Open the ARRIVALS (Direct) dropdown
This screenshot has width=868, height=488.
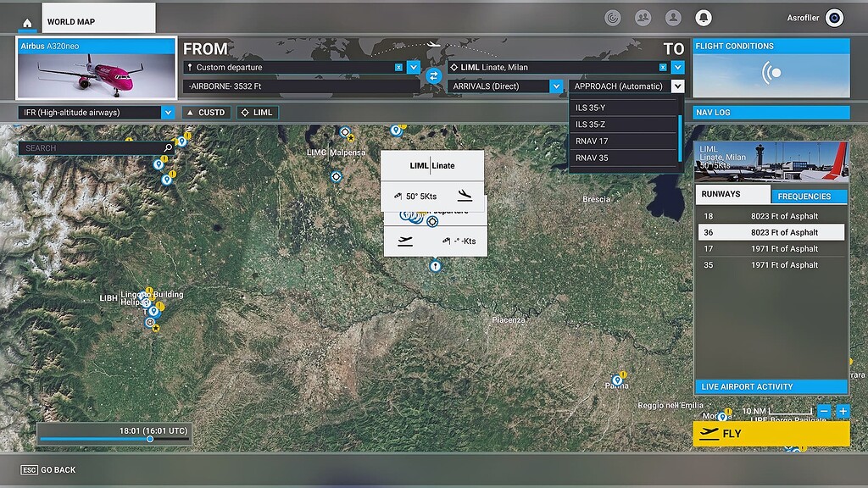pos(555,86)
